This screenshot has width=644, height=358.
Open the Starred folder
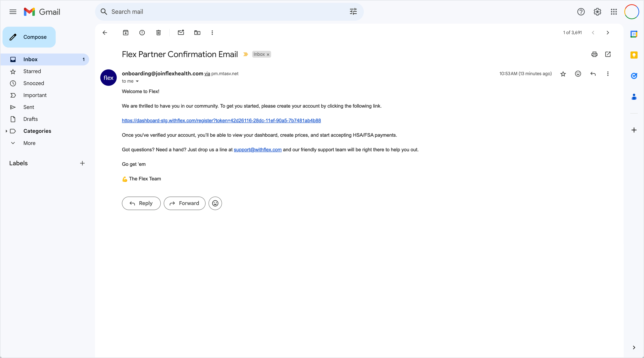point(45,72)
